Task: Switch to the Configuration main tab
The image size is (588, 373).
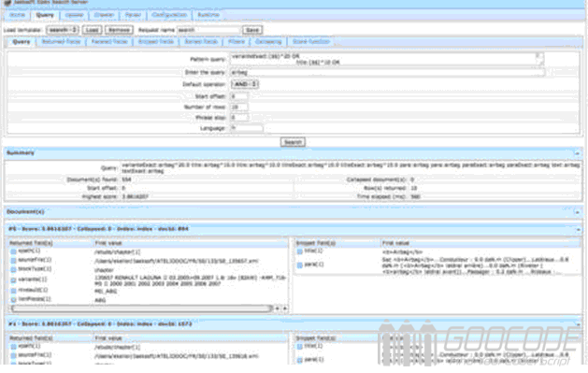Action: point(169,15)
